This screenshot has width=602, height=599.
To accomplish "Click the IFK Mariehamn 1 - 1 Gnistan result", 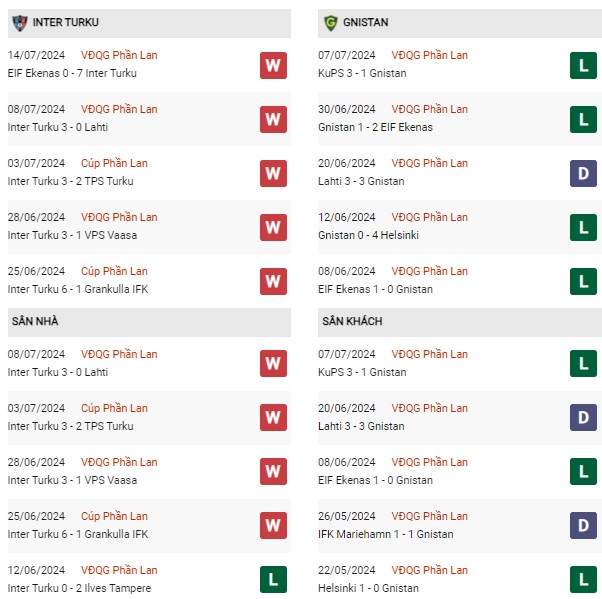I will coord(385,534).
